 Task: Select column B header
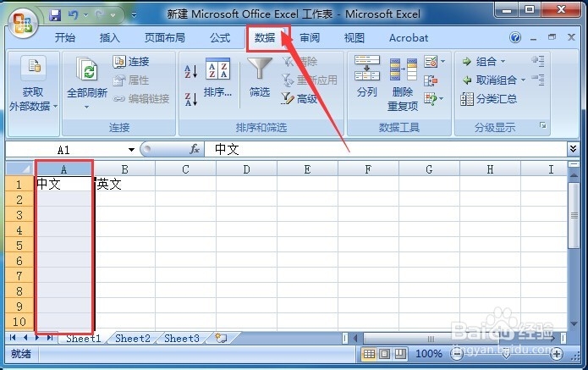click(124, 169)
